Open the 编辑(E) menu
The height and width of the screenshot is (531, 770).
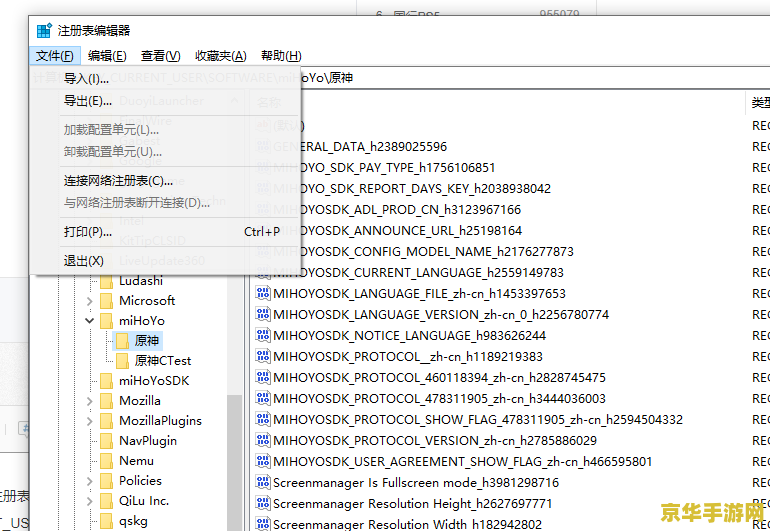click(107, 56)
